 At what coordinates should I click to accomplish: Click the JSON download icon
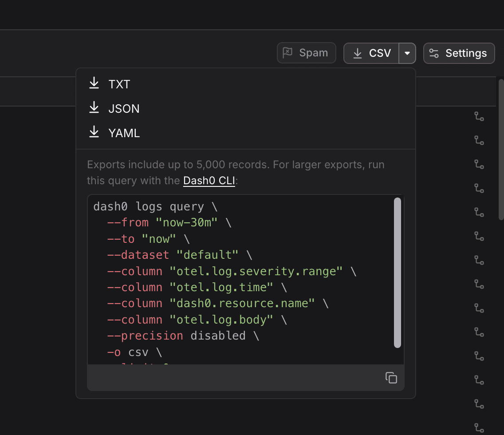[x=94, y=107]
